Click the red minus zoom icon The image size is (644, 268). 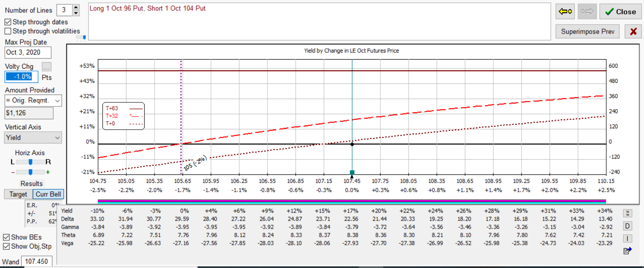click(x=13, y=172)
